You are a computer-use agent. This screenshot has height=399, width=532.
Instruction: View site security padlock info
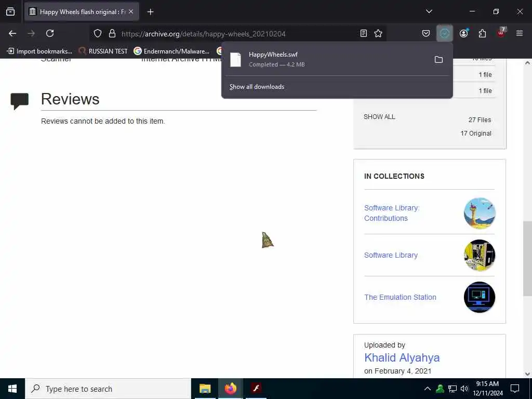click(112, 33)
